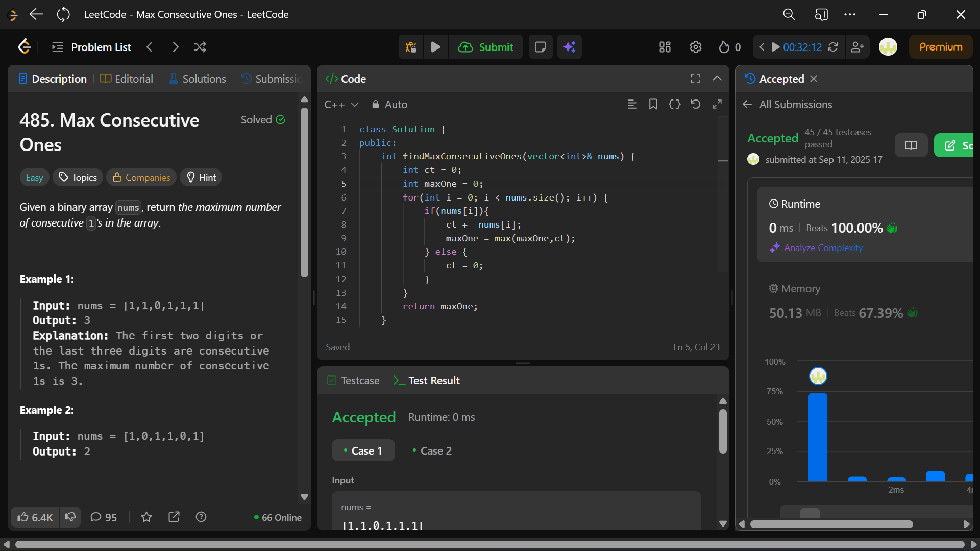
Task: Open the debugger bug icon
Action: pos(411,47)
